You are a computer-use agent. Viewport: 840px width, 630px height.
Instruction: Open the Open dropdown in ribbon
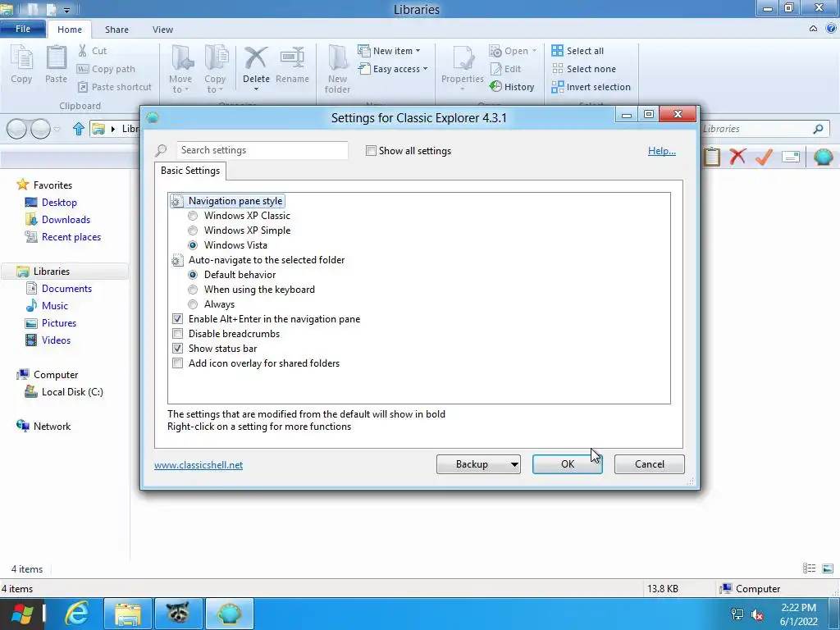click(x=513, y=50)
